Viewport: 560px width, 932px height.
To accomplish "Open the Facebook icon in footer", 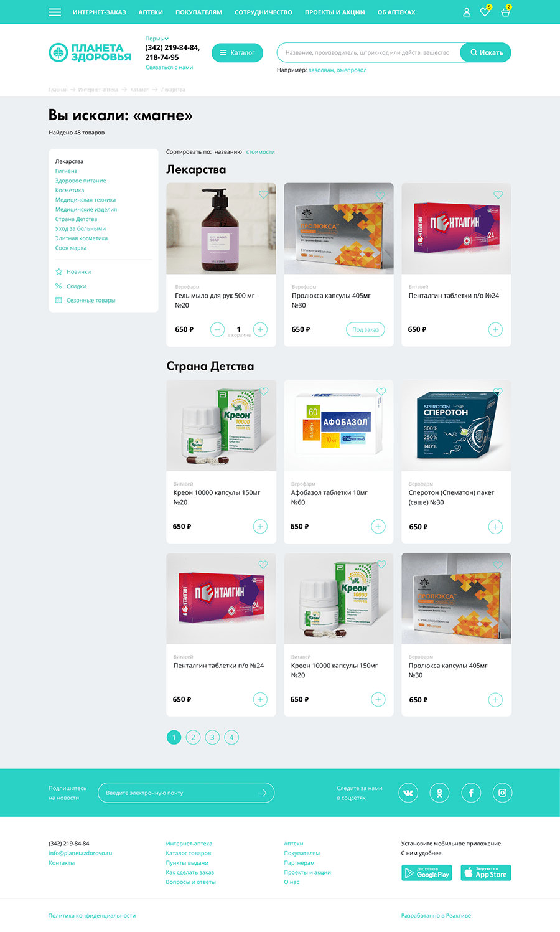I will click(x=471, y=793).
